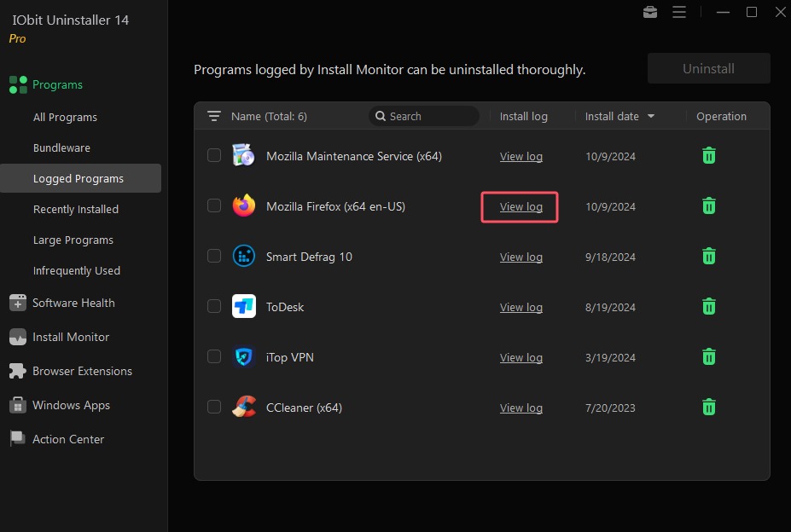Tick the ToDesk checkbox
791x532 pixels.
[214, 306]
